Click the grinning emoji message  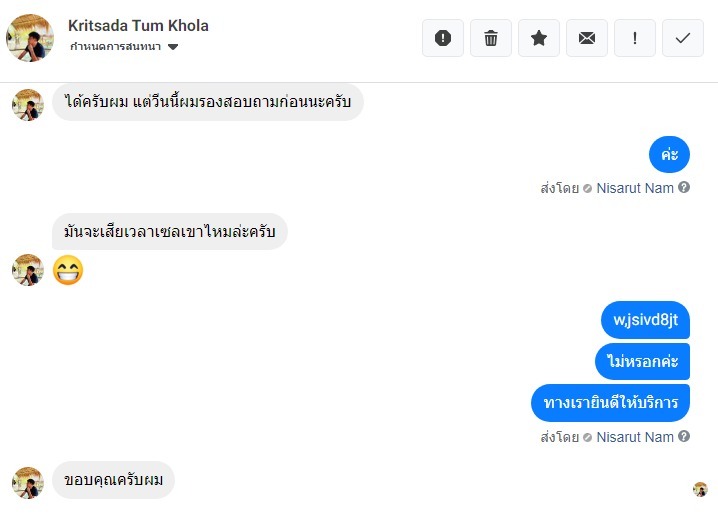[68, 269]
